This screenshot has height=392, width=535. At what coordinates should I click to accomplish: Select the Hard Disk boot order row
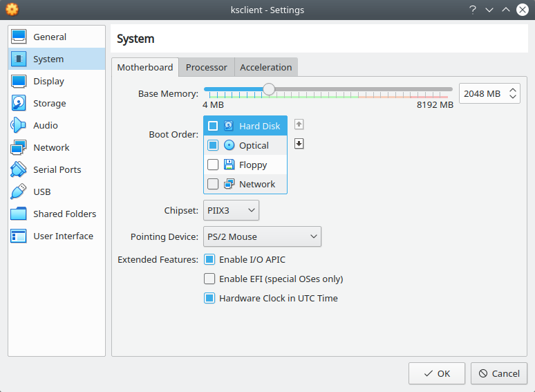(245, 126)
